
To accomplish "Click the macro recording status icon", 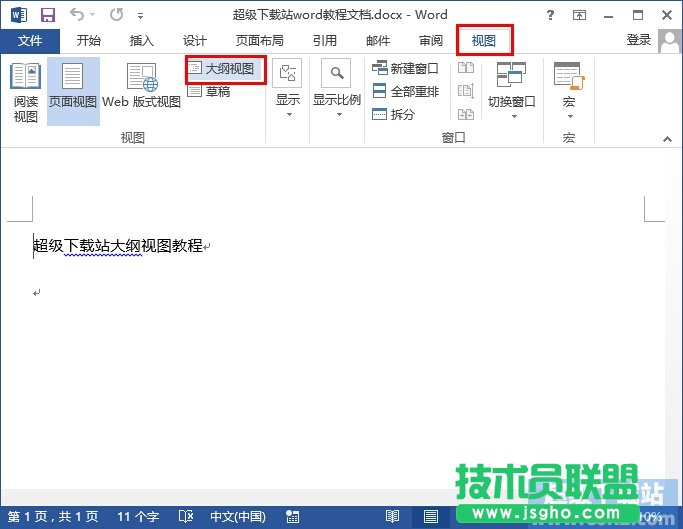I will [292, 517].
